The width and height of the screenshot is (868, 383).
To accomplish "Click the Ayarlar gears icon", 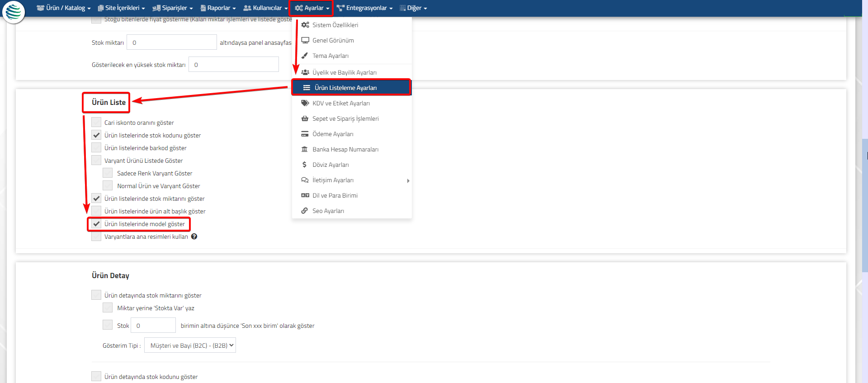I will click(x=299, y=8).
